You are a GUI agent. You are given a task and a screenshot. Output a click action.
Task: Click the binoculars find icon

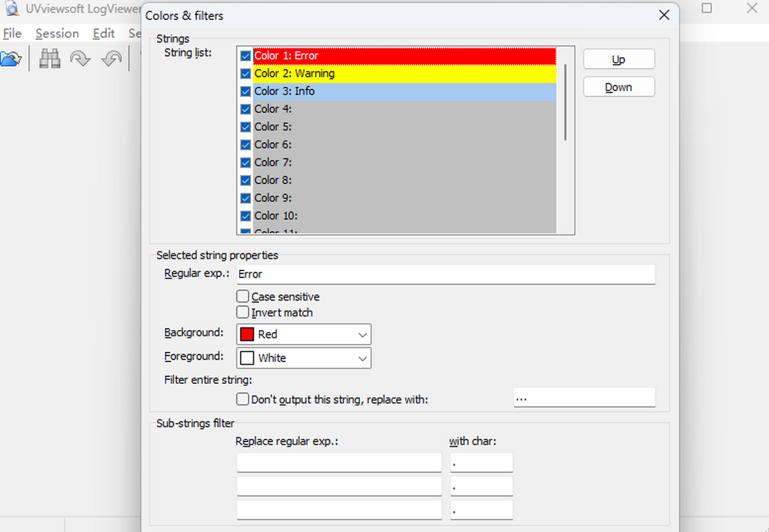click(50, 59)
